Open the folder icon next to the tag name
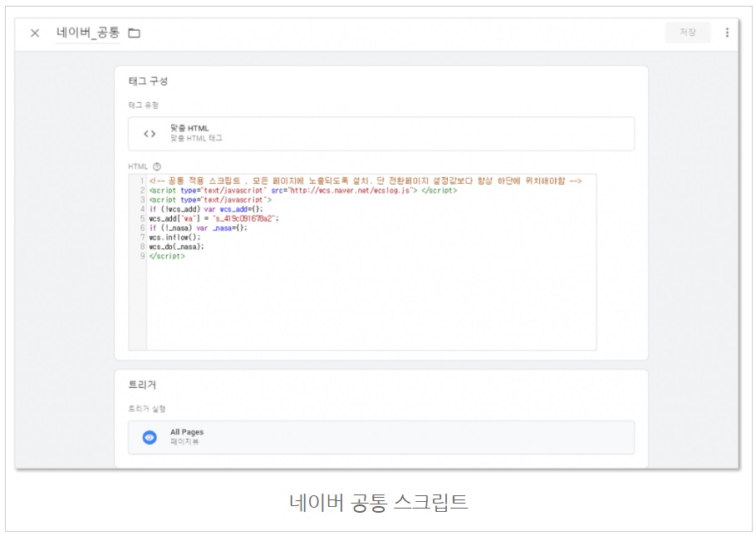 pos(134,33)
